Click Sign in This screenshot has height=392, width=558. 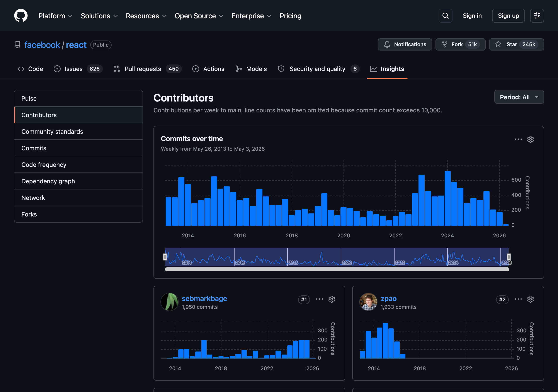(x=472, y=16)
